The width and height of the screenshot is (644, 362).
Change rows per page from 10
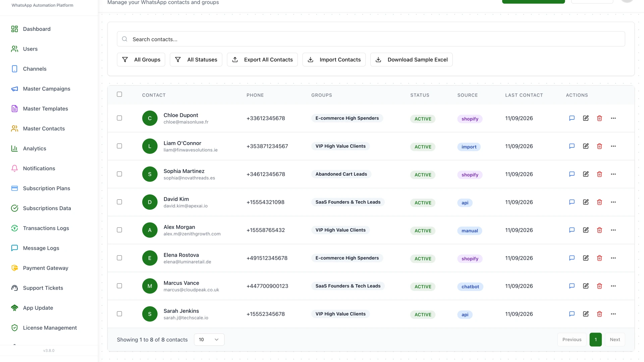point(209,340)
